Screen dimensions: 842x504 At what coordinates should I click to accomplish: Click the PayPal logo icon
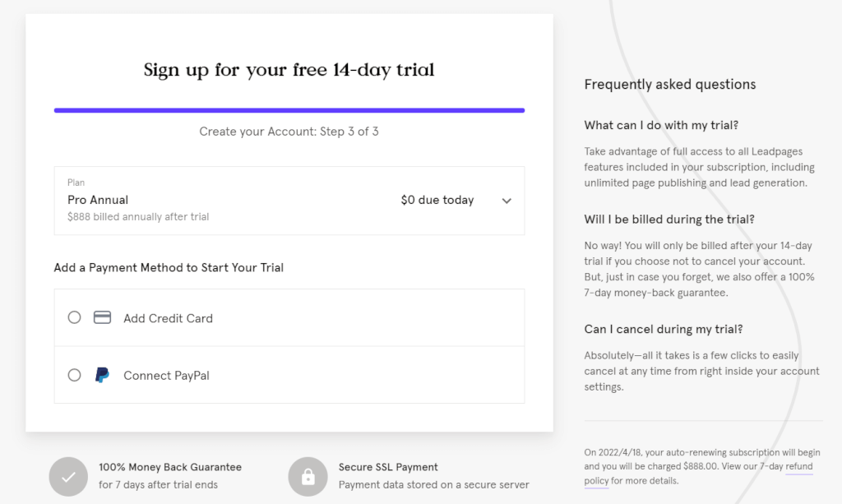tap(102, 375)
